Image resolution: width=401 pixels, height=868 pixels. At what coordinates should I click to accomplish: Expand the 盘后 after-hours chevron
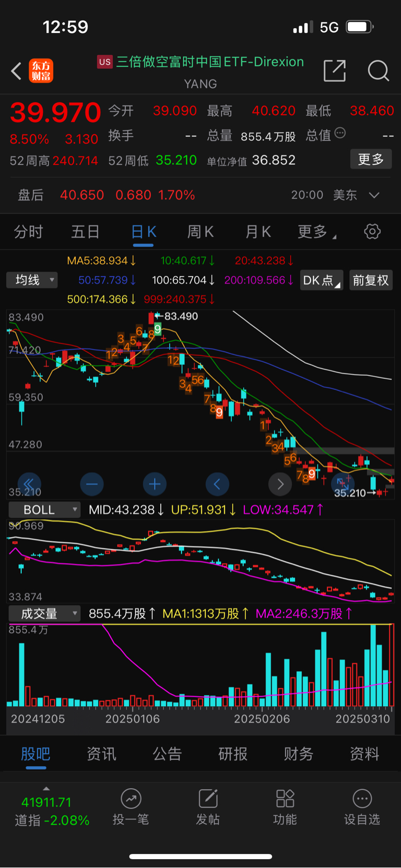(374, 195)
